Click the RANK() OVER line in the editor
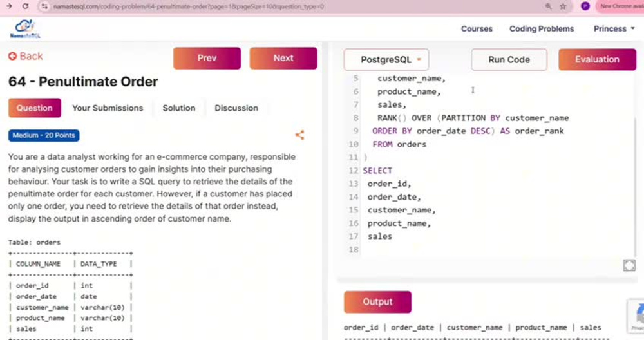This screenshot has height=340, width=644. point(473,118)
